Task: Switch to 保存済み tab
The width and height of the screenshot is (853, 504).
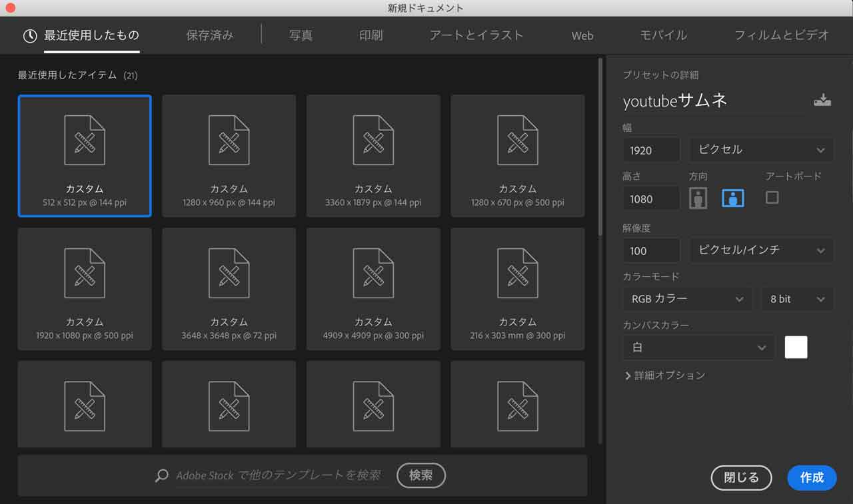Action: 210,35
